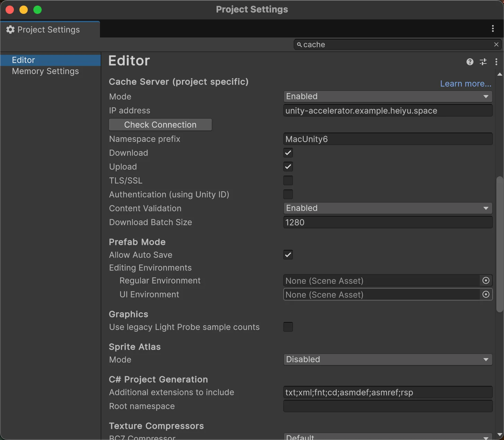Open the Cache Server Mode dropdown
The width and height of the screenshot is (504, 440).
388,96
